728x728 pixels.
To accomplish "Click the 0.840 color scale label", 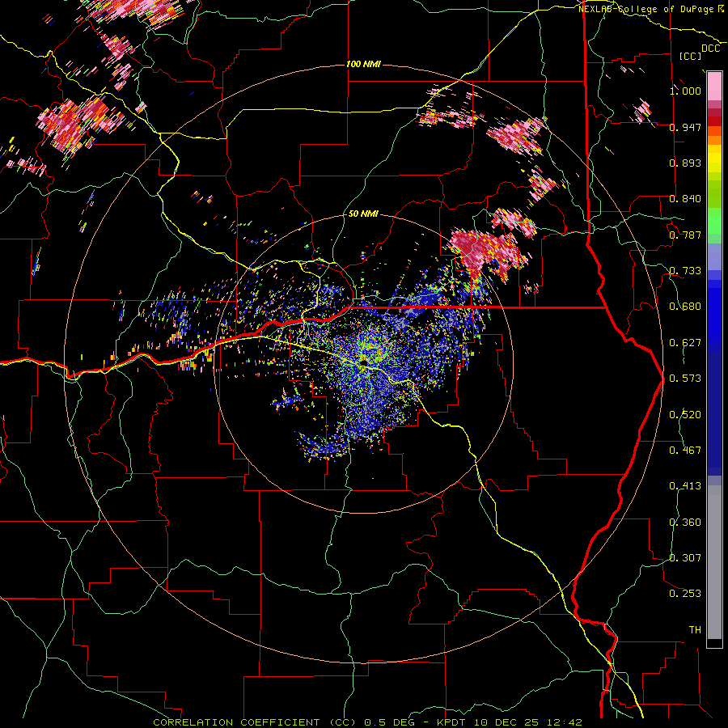I will tap(685, 199).
